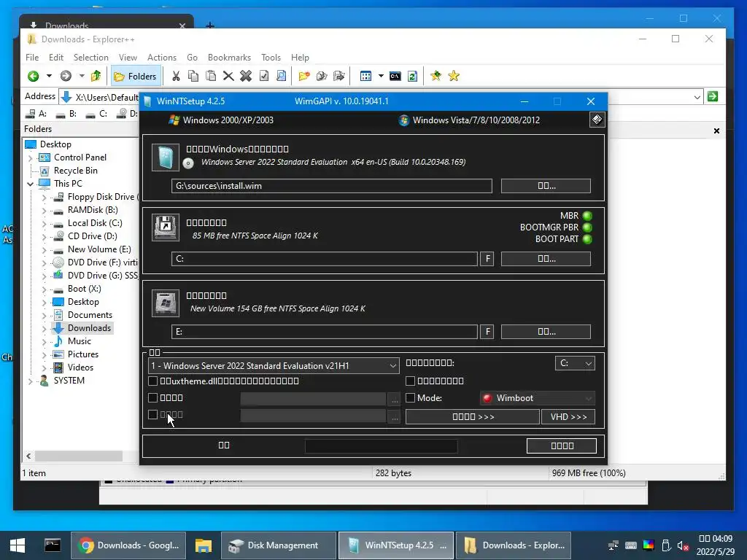Image resolution: width=747 pixels, height=560 pixels.
Task: Click the browse button beside install drive E:
Action: tap(546, 332)
